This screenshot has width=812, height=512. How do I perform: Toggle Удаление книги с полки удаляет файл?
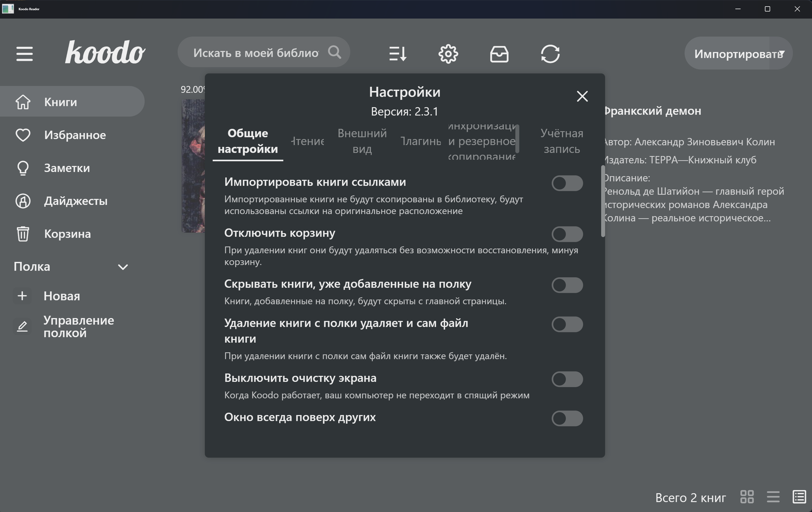[567, 324]
